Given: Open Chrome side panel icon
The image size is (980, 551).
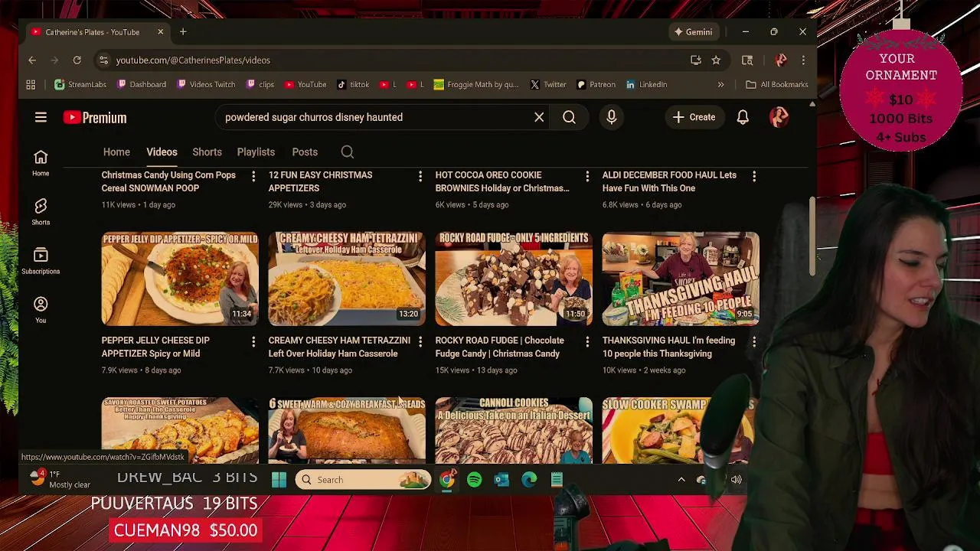Looking at the screenshot, I should (747, 60).
